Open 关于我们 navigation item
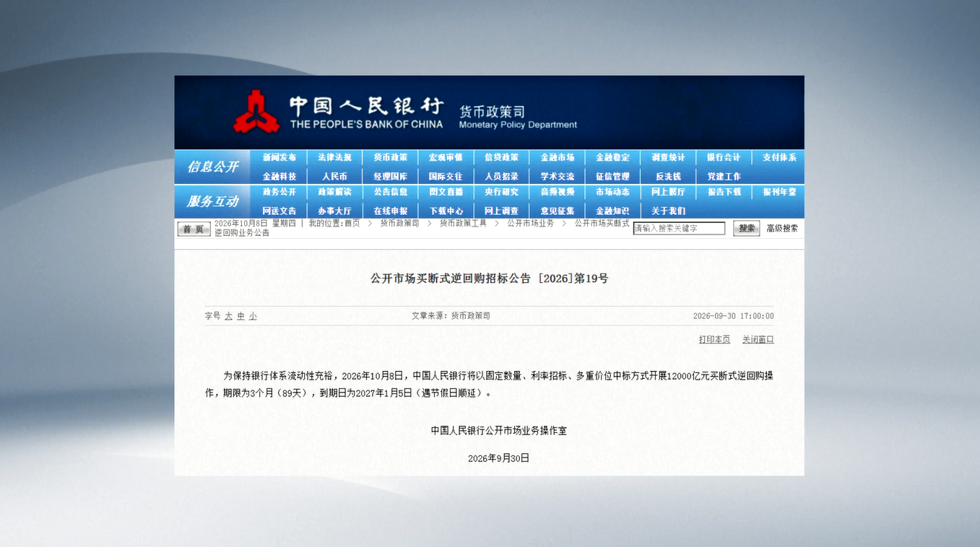Screen dimensions: 980x547 click(x=669, y=211)
